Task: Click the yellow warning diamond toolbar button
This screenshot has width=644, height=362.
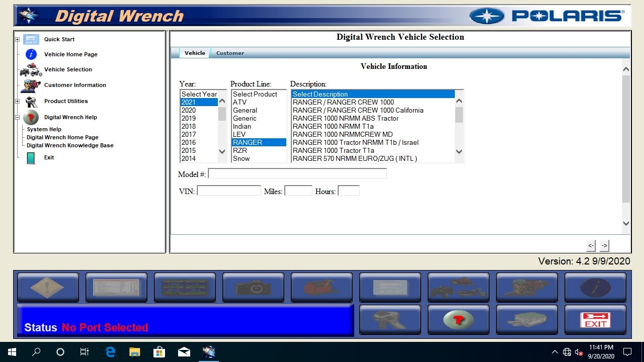Action: coord(48,288)
